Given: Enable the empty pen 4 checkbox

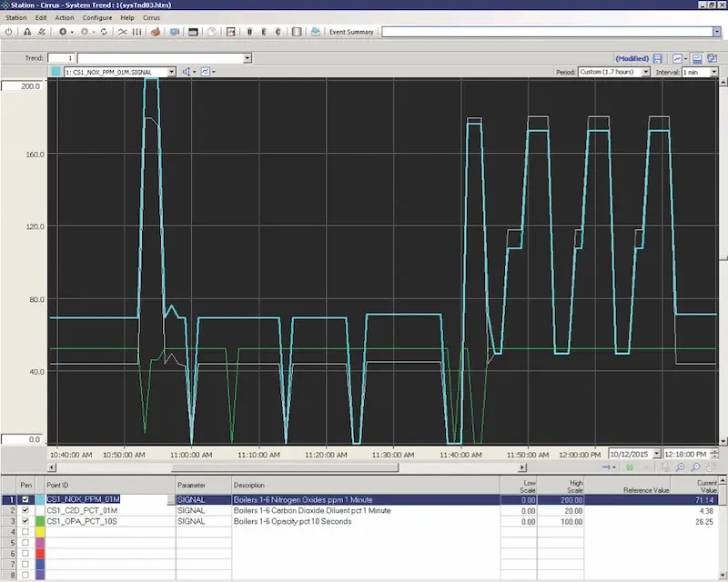Looking at the screenshot, I should tap(25, 531).
